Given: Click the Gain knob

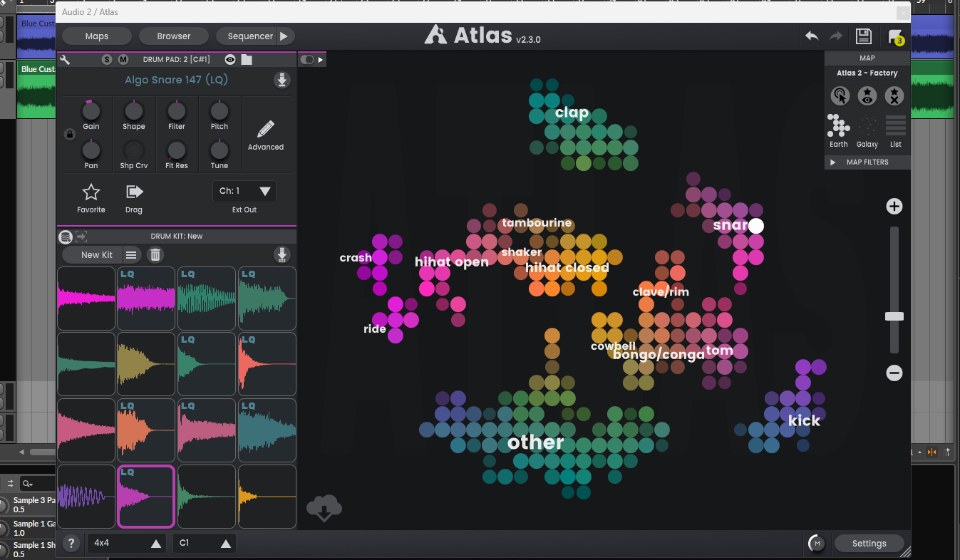Looking at the screenshot, I should pos(91,111).
